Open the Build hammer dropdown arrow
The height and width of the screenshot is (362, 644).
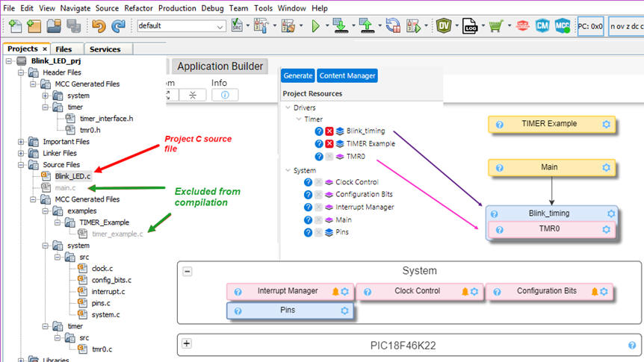tap(275, 26)
